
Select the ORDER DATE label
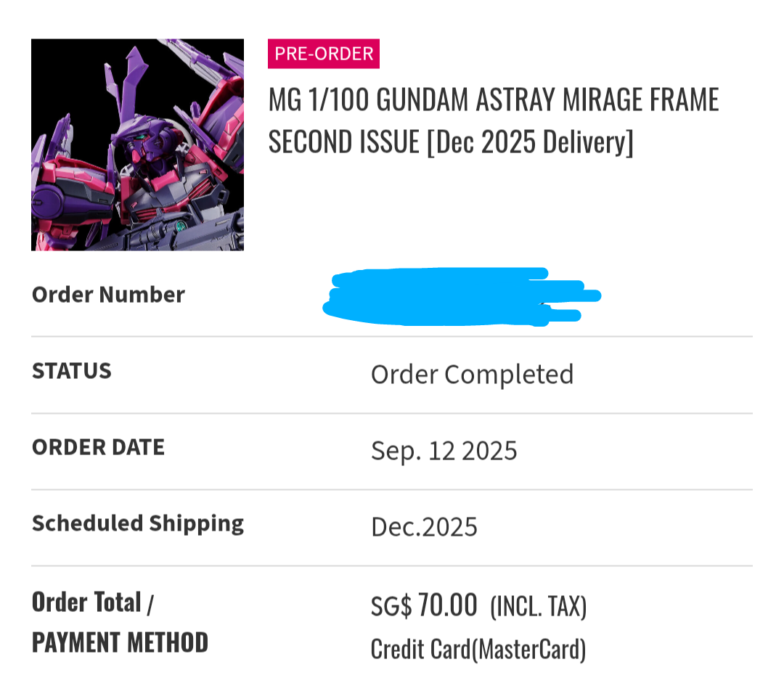pyautogui.click(x=99, y=447)
